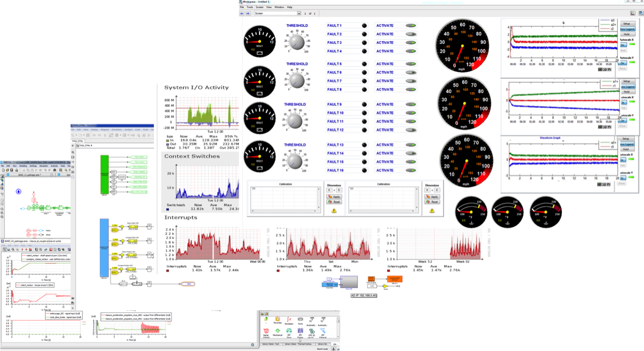Click the back arrow navigation icon
Image resolution: width=644 pixels, height=351 pixels.
(243, 13)
